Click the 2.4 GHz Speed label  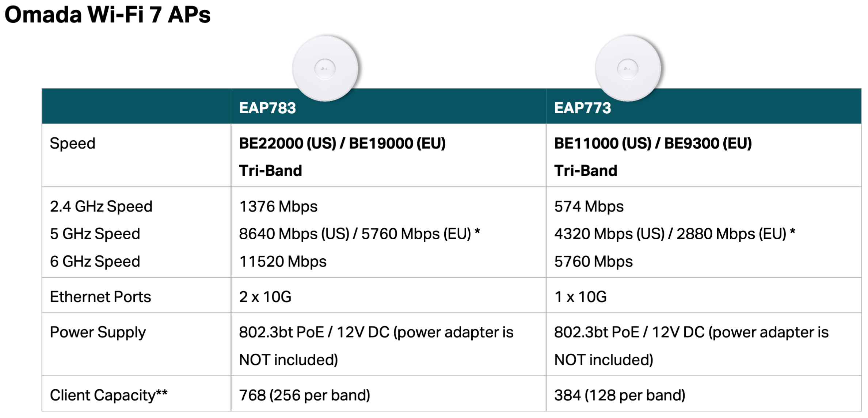(x=101, y=206)
